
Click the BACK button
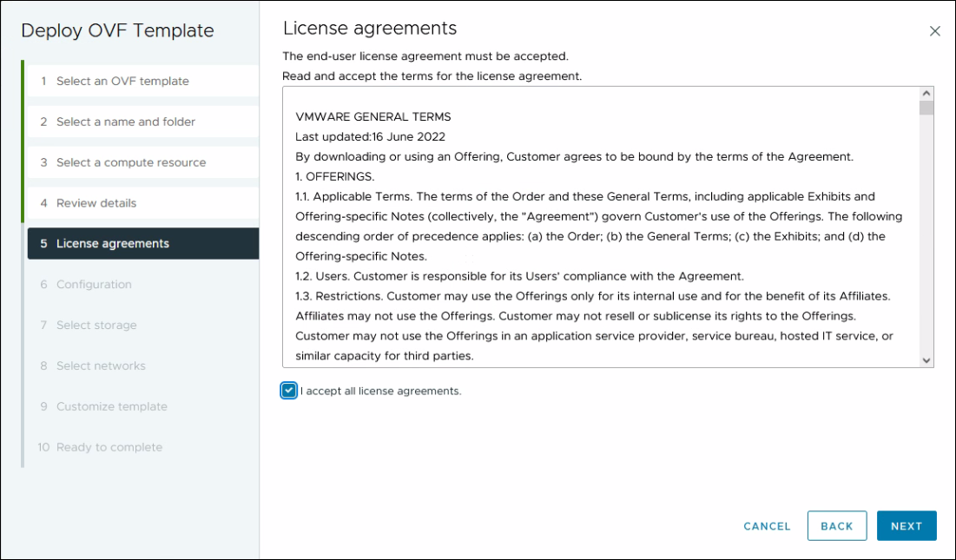(x=836, y=526)
